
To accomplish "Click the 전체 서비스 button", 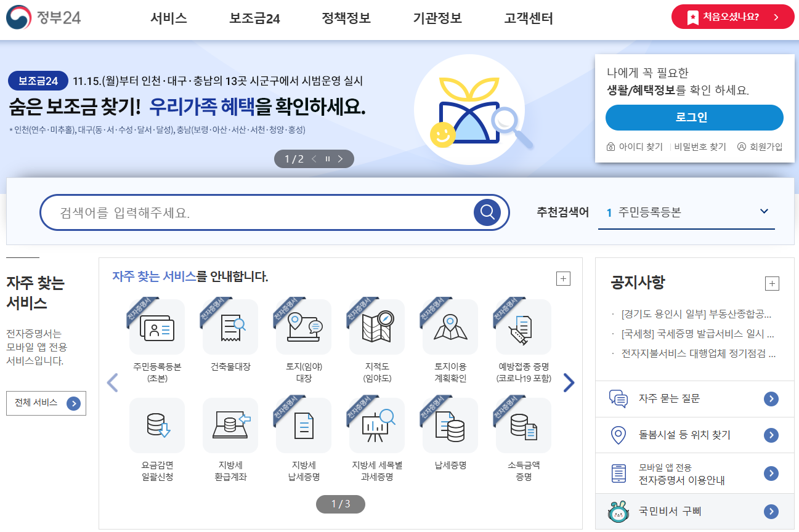I will click(46, 403).
